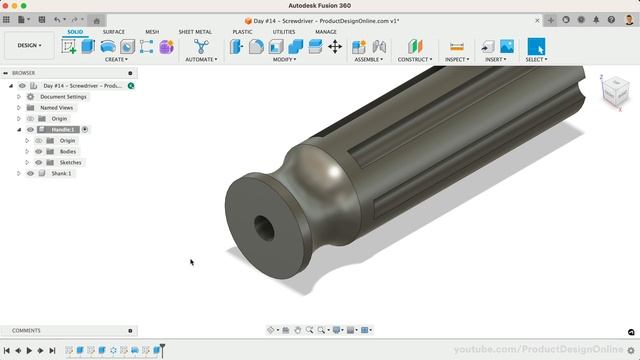Image resolution: width=640 pixels, height=360 pixels.
Task: Open the Data Panel grid icon
Action: (x=7, y=20)
